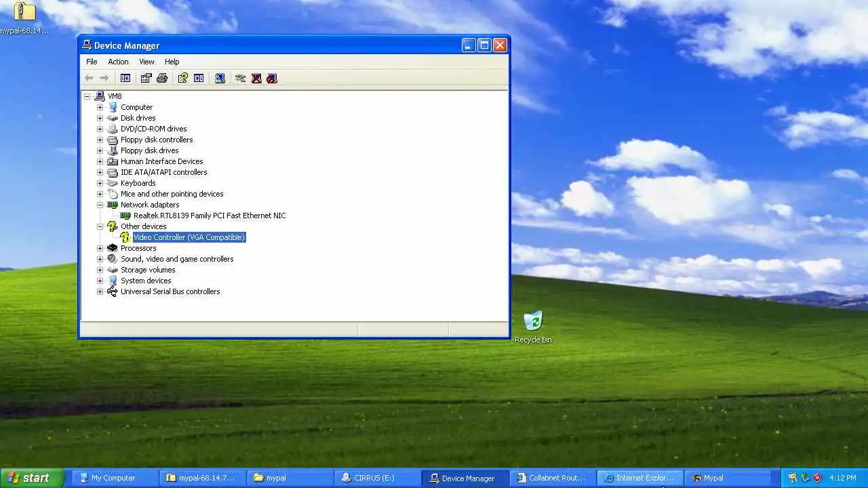
Task: Open the Action menu
Action: click(x=118, y=62)
